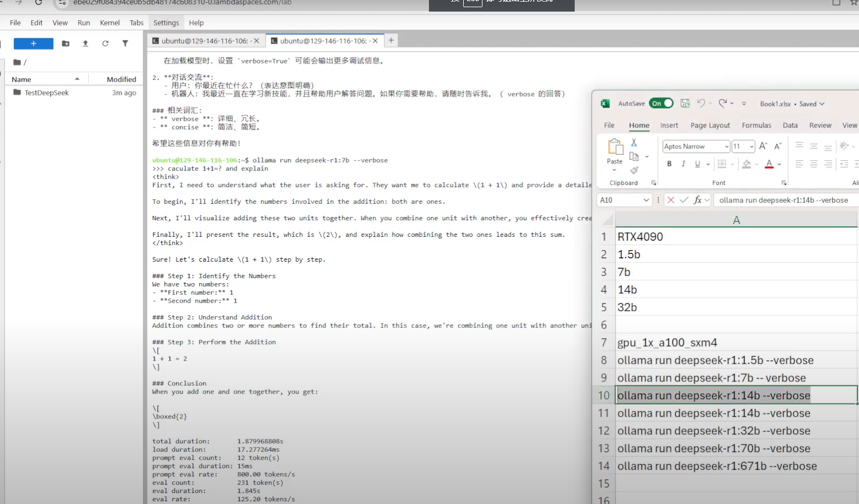Screen dimensions: 859x504
Task: Open JupyterLab Settings menu
Action: (166, 23)
